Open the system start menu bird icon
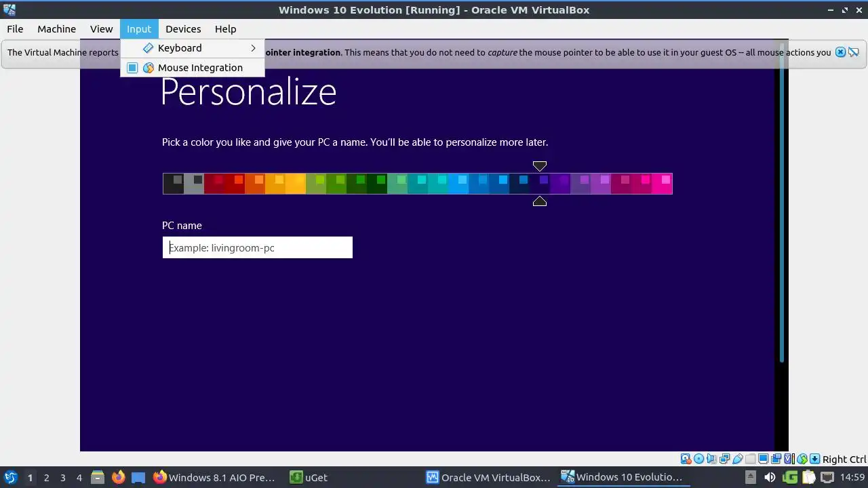Viewport: 868px width, 488px height. [x=10, y=477]
